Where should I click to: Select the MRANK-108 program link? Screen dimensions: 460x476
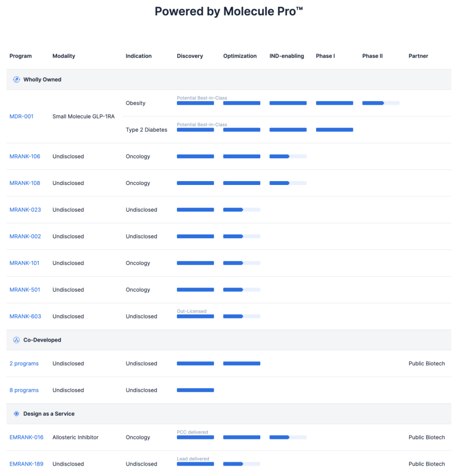click(25, 183)
